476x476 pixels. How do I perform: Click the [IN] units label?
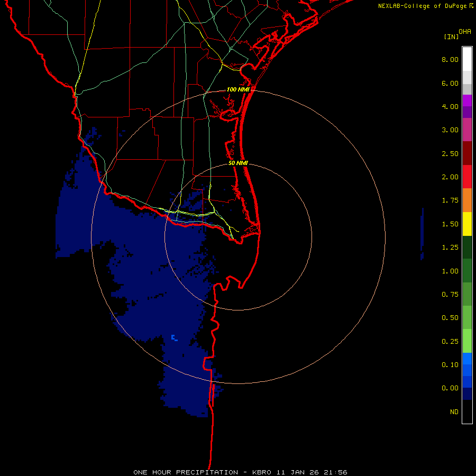[x=452, y=36]
